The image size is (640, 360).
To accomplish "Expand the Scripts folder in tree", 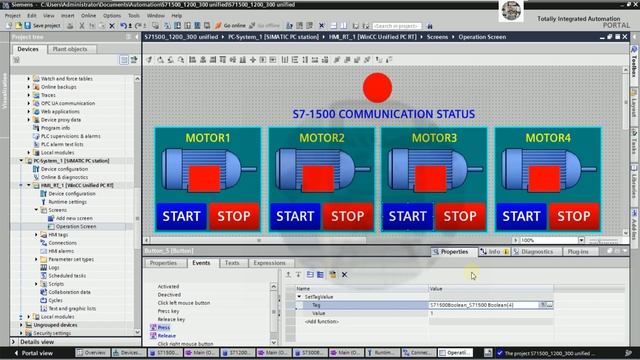I will tap(36, 284).
